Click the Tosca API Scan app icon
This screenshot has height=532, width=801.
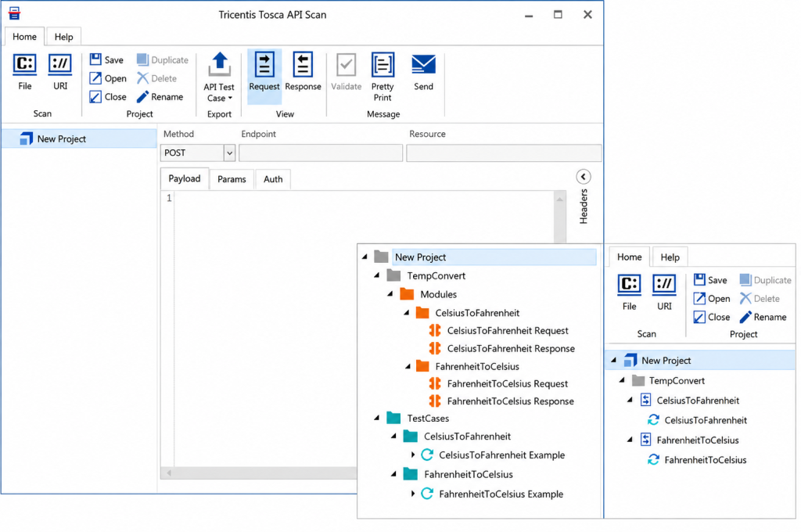(x=14, y=14)
